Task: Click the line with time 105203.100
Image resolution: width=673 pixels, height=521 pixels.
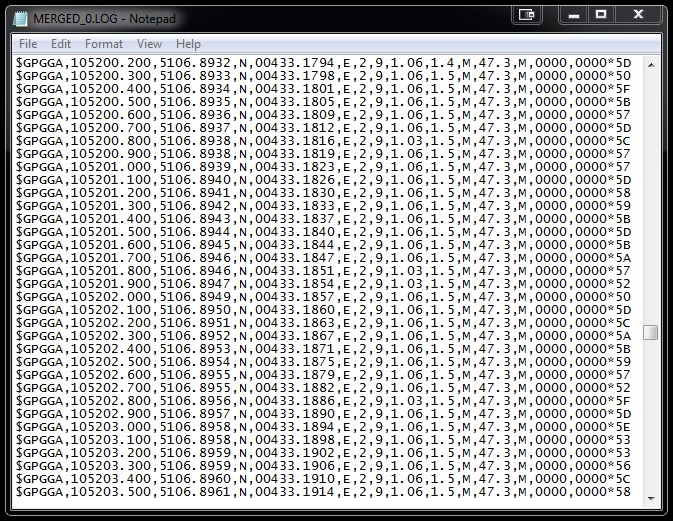Action: click(x=324, y=440)
